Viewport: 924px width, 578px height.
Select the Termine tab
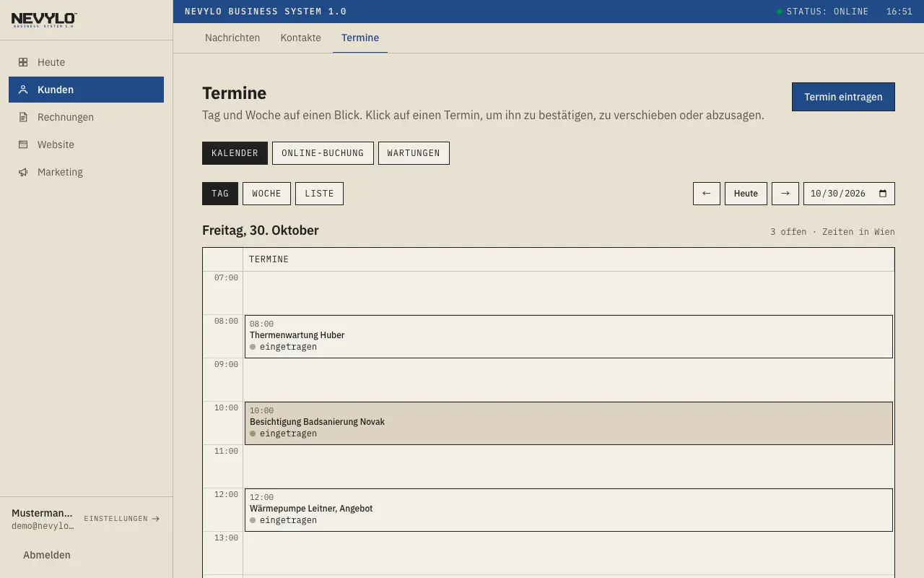360,38
